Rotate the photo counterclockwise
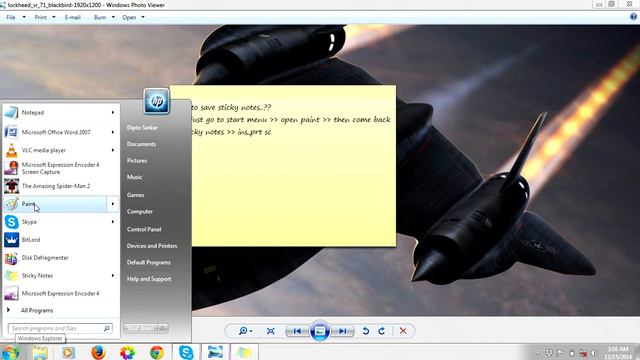Viewport: 640px width, 360px height. point(366,331)
